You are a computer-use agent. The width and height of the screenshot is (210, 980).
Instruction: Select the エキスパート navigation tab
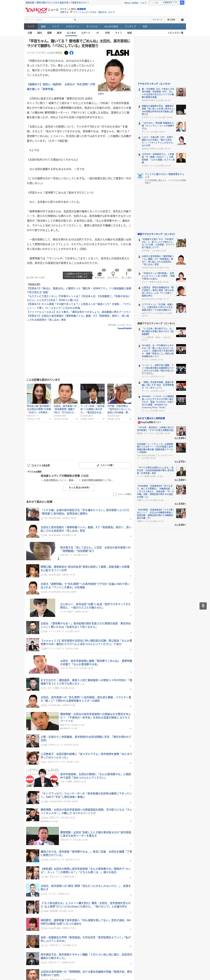pyautogui.click(x=72, y=27)
